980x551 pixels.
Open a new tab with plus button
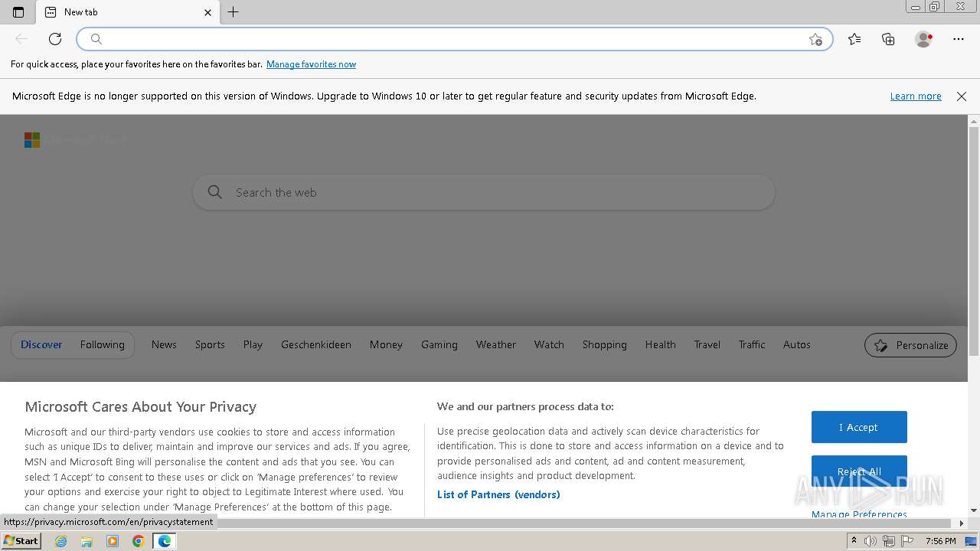point(234,12)
